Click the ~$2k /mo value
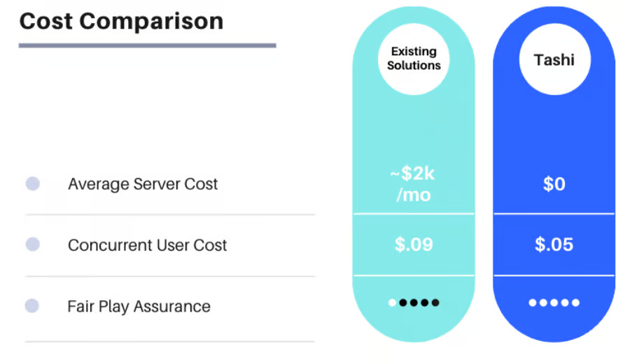Image resolution: width=644 pixels, height=364 pixels. (x=414, y=184)
